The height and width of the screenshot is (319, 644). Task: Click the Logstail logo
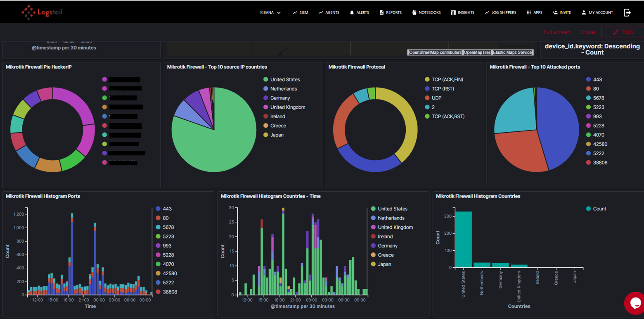click(x=42, y=12)
